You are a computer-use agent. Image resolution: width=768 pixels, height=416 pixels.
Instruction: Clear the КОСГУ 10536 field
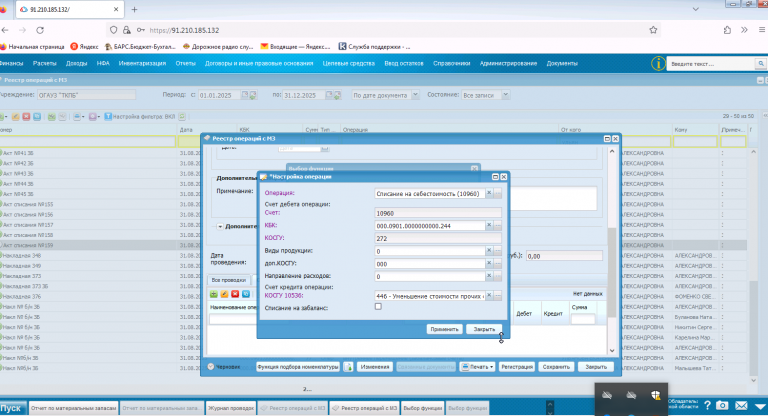[x=489, y=296]
